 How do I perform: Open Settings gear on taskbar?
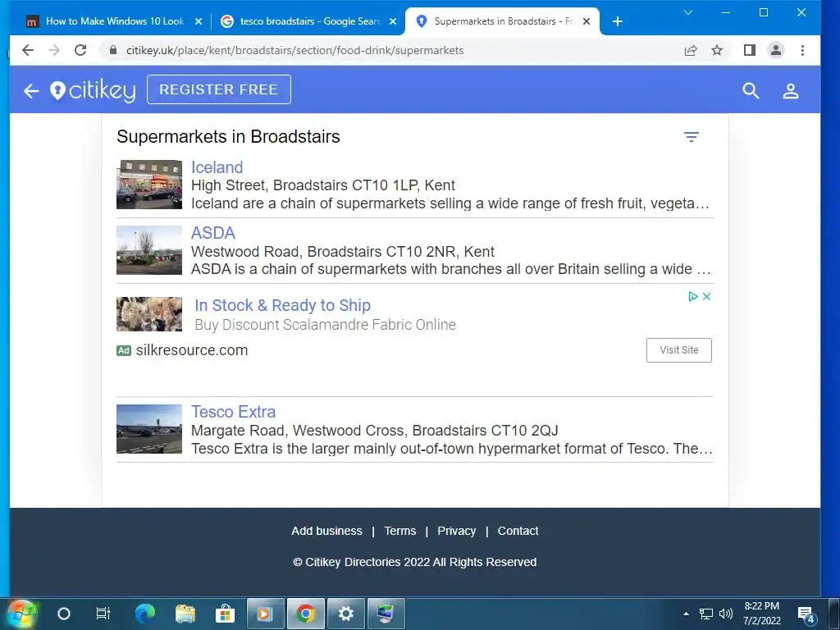coord(345,614)
